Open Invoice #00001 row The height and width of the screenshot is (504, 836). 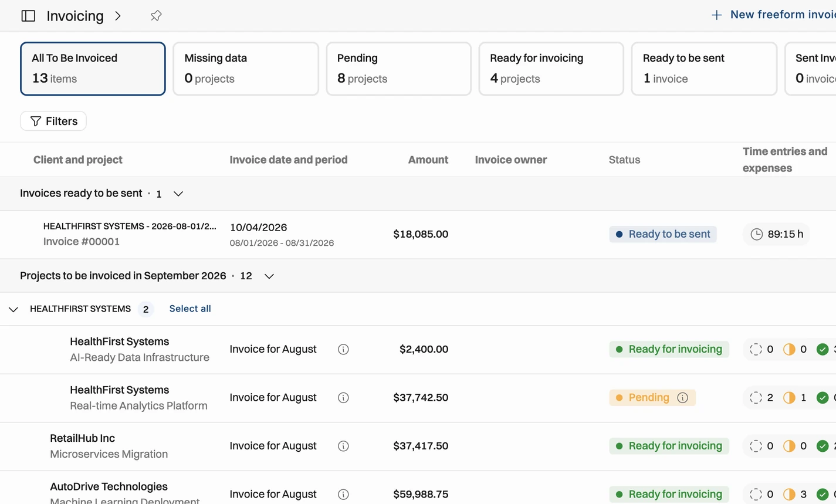(x=418, y=235)
